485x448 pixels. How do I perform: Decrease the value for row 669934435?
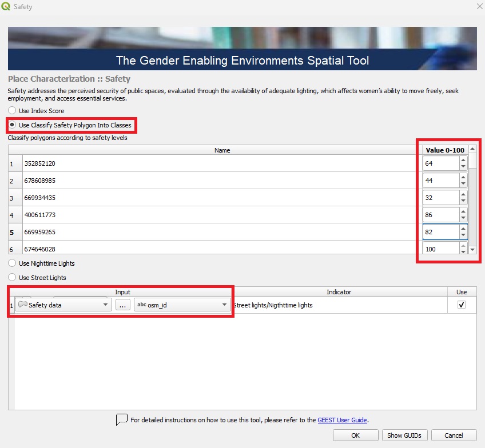(463, 201)
